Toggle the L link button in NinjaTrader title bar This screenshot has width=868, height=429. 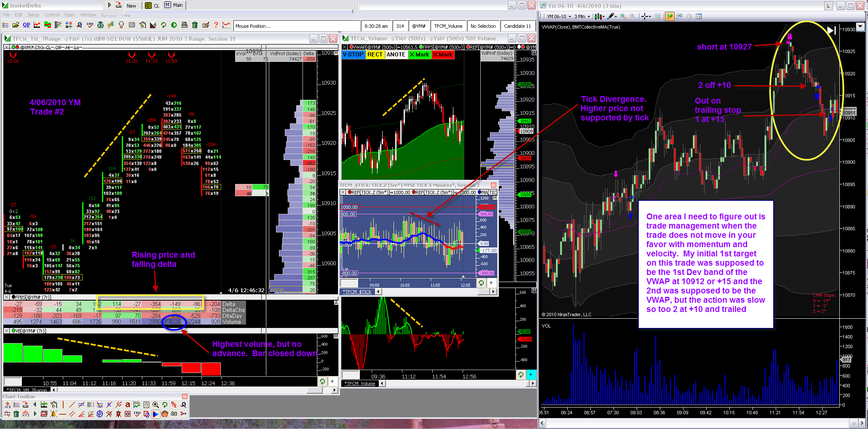828,5
